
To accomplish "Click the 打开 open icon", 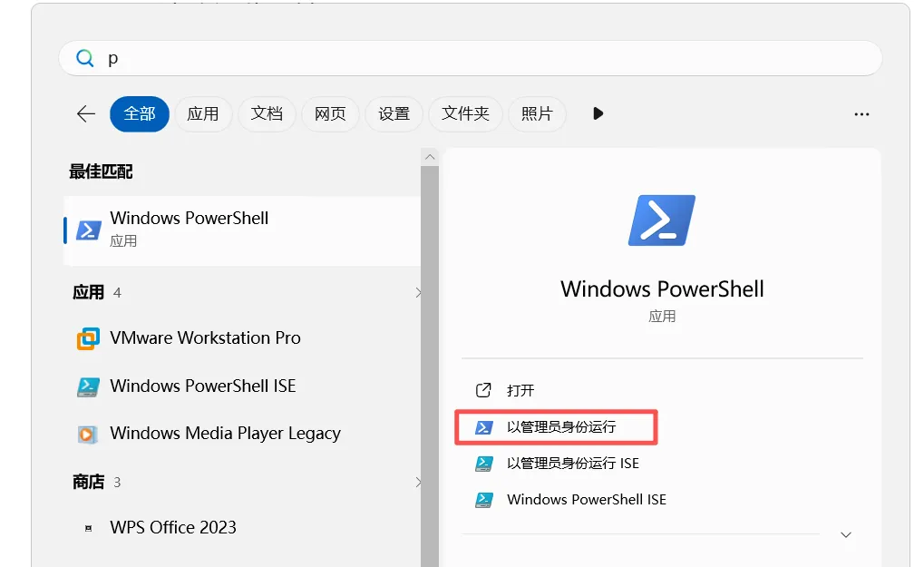I will [x=483, y=390].
